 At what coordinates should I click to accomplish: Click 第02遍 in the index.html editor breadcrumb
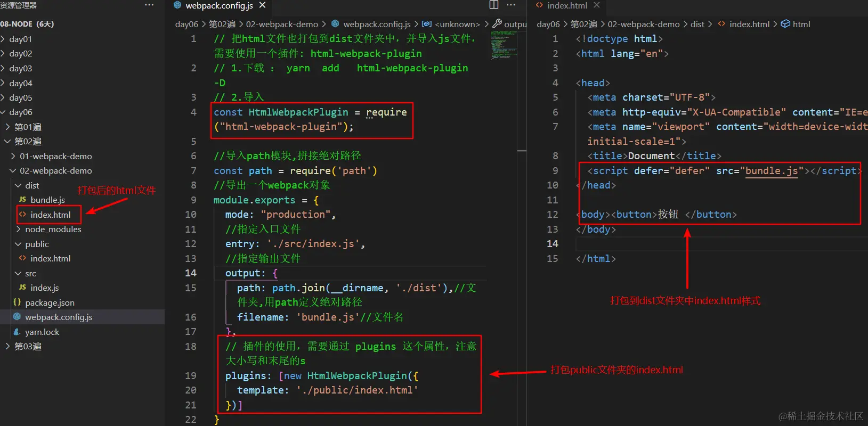pos(583,24)
